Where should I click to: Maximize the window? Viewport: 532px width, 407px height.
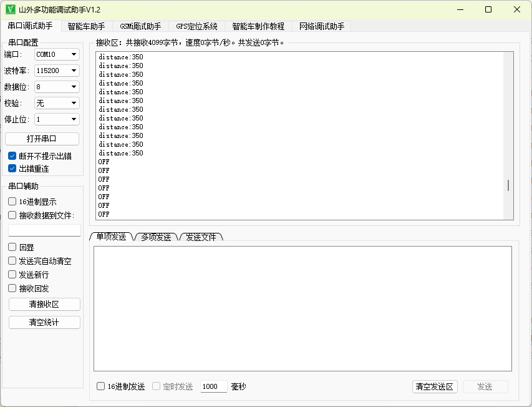488,9
